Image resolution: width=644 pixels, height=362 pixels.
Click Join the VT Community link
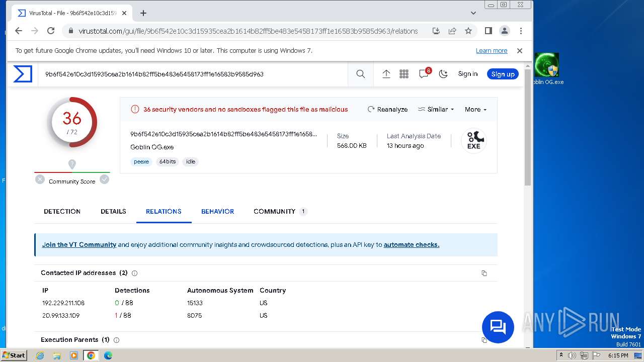(x=79, y=245)
